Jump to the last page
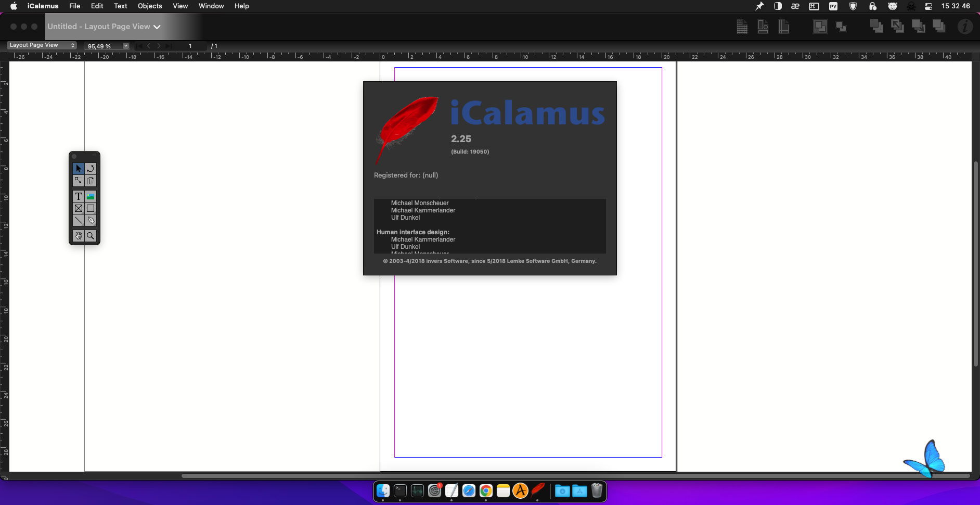980x505 pixels. (169, 46)
